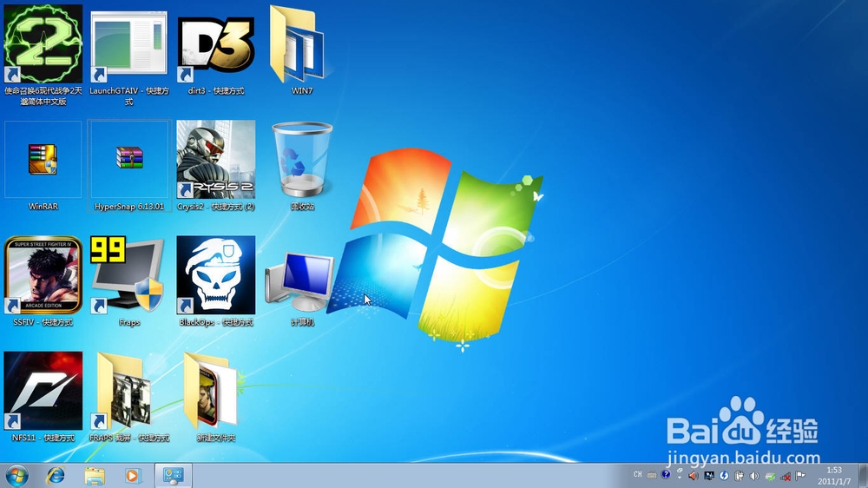Viewport: 868px width, 488px height.
Task: Open the Call of Duty Modern Warfare 2 shortcut
Action: (43, 44)
